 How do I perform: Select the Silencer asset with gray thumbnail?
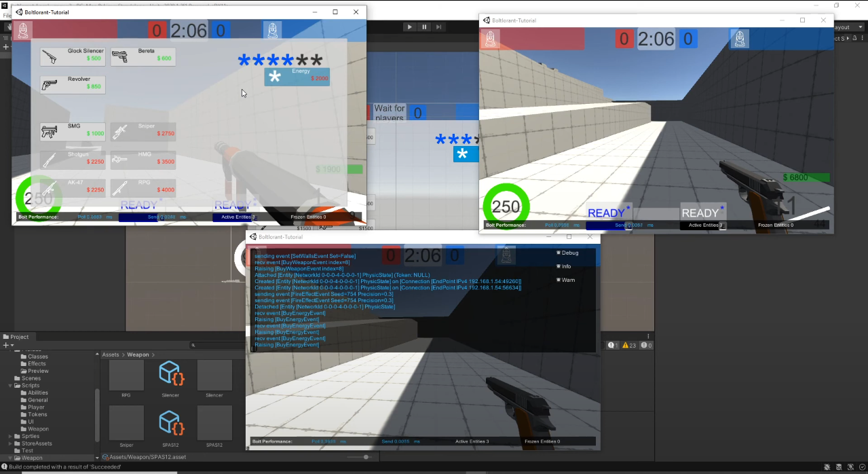(x=214, y=376)
